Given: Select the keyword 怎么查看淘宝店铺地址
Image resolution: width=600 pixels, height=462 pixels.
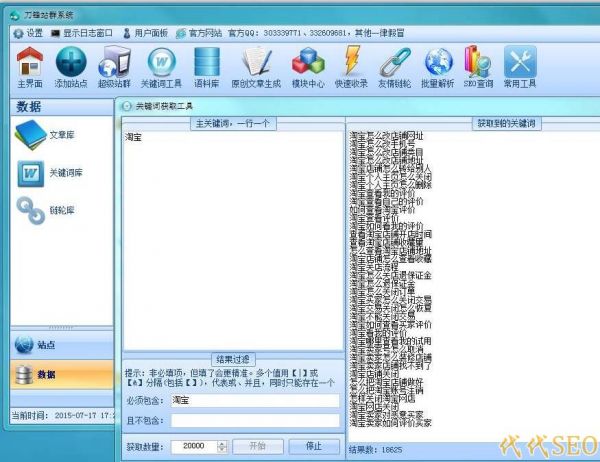Looking at the screenshot, I should pyautogui.click(x=391, y=251).
